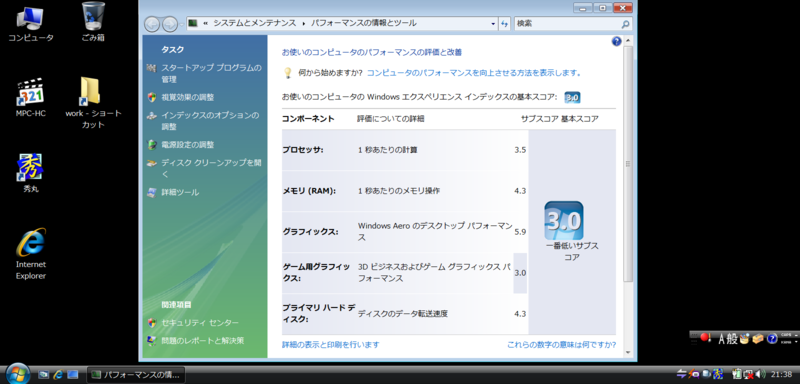This screenshot has width=800, height=384.
Task: Select the 秀丸 editor desktop icon
Action: pos(31,173)
